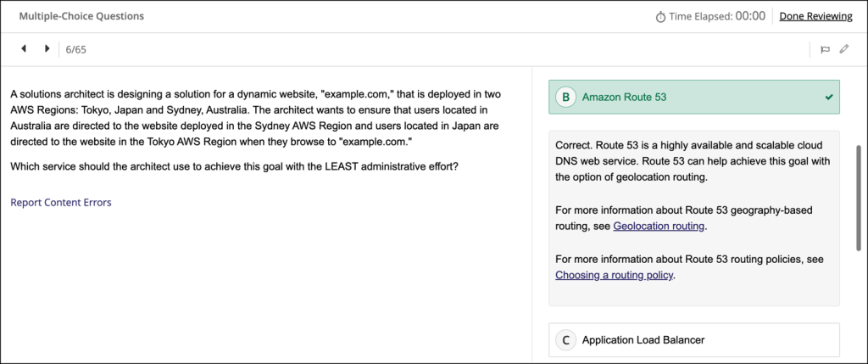Click the circled letter C badge

click(x=565, y=339)
